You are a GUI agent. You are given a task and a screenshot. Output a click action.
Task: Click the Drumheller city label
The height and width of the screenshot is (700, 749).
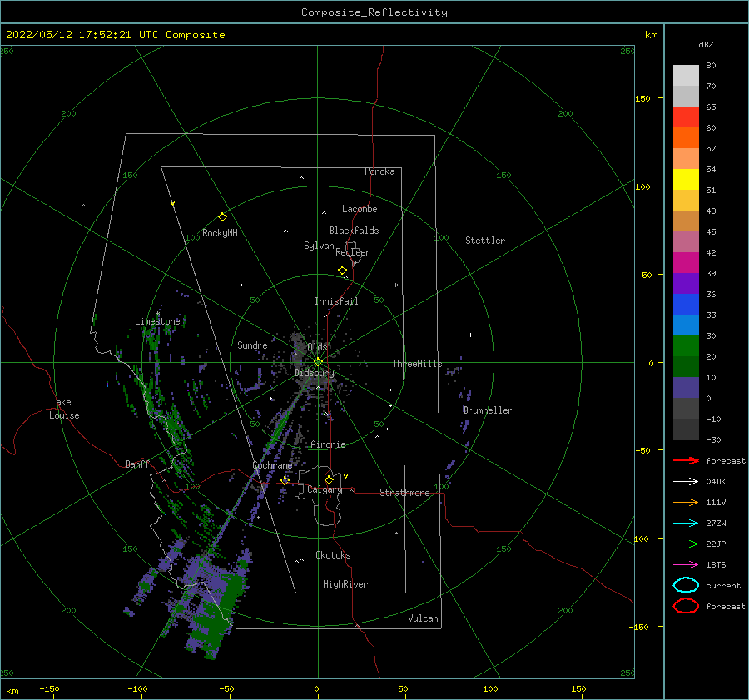click(x=488, y=410)
